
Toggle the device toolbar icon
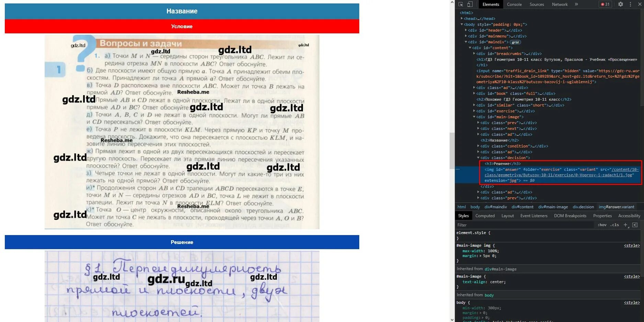(470, 4)
